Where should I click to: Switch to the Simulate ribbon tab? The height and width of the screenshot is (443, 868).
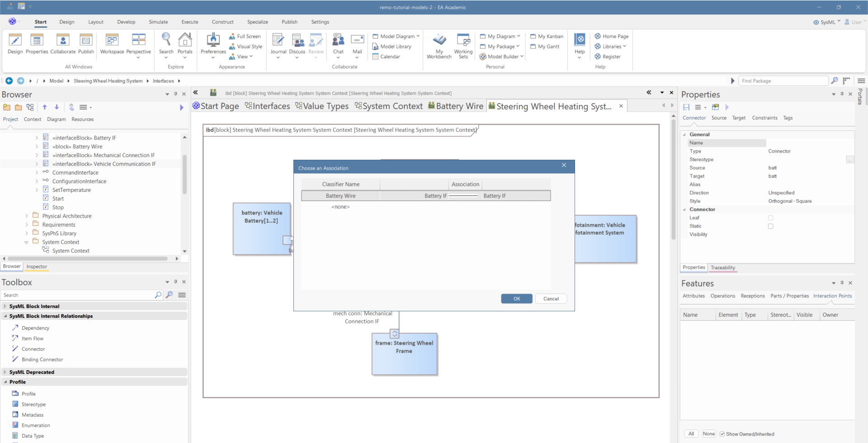(158, 22)
